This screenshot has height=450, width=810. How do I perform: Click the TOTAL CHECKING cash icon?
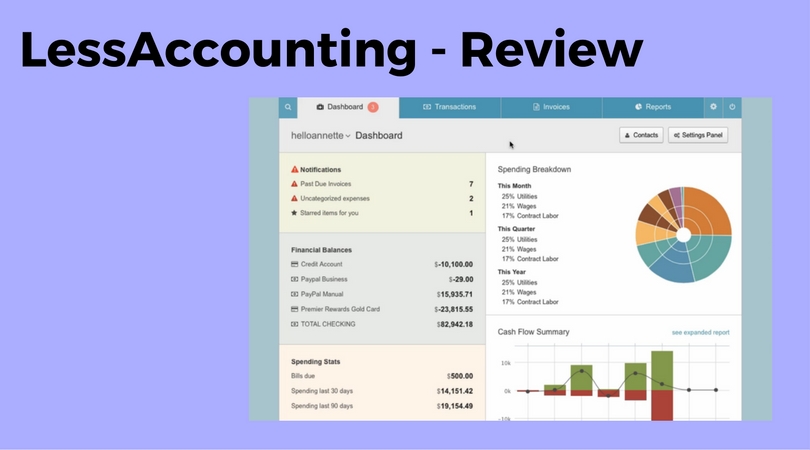click(294, 324)
